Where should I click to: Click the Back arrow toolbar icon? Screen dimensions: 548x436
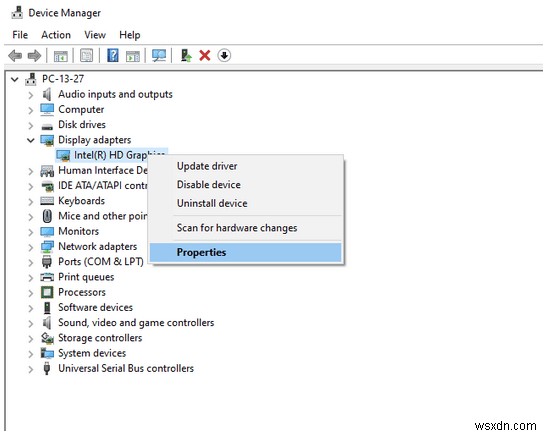(15, 56)
